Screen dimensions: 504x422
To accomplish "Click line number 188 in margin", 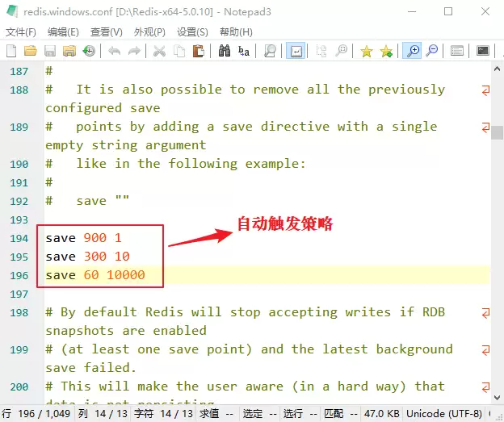I will click(19, 90).
